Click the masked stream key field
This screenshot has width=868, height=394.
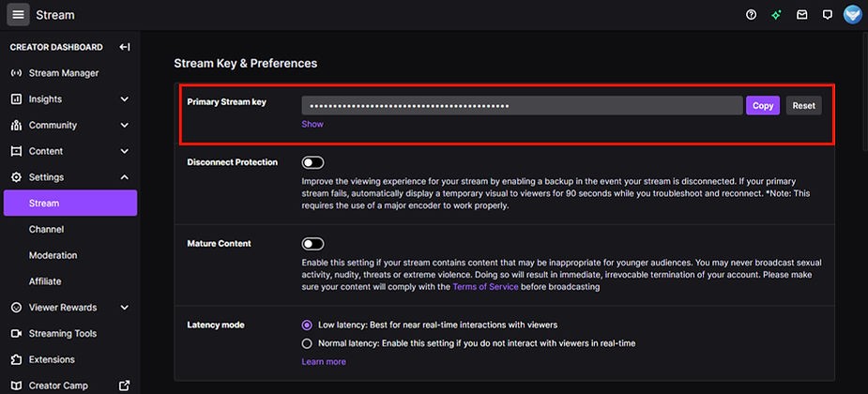point(522,105)
